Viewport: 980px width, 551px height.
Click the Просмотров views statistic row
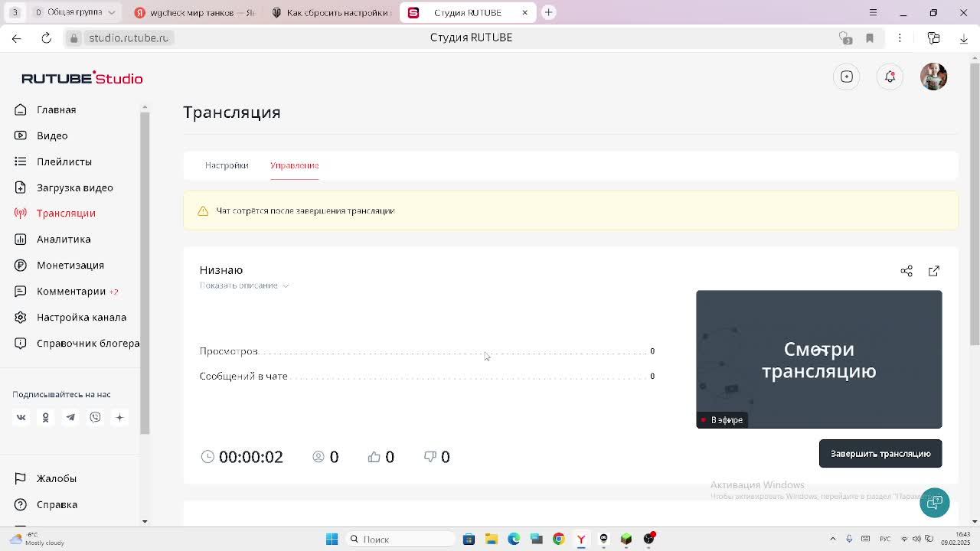427,351
